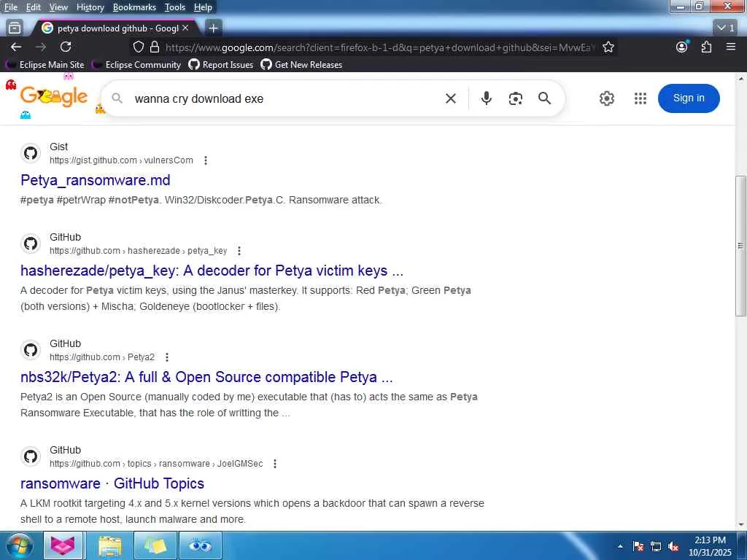The image size is (747, 560).
Task: Reload the current page
Action: click(x=66, y=47)
